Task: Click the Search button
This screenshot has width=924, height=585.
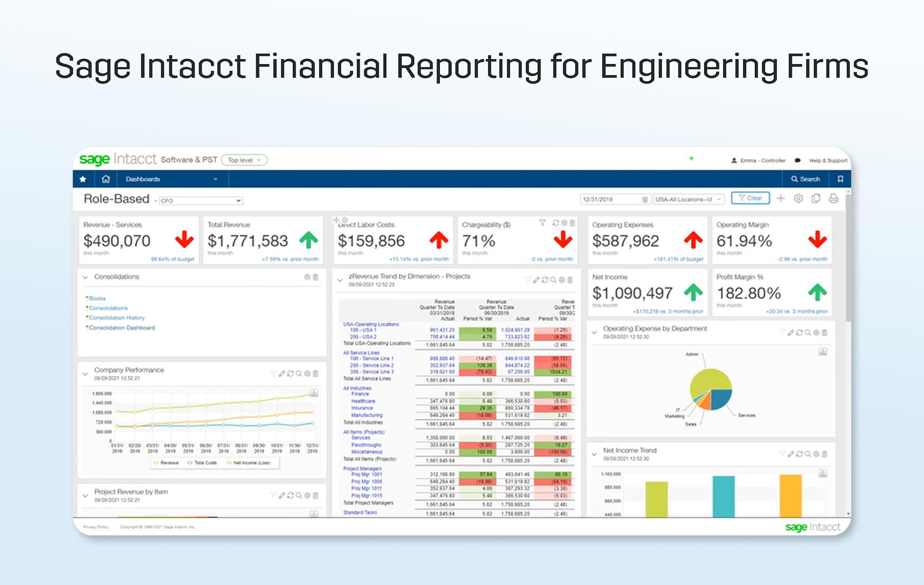Action: (805, 179)
